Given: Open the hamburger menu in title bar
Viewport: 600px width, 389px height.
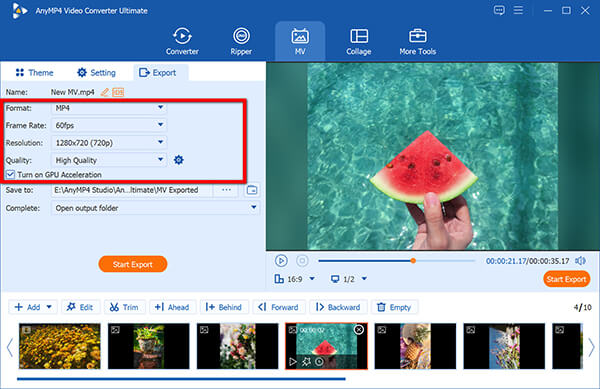Looking at the screenshot, I should [x=518, y=10].
